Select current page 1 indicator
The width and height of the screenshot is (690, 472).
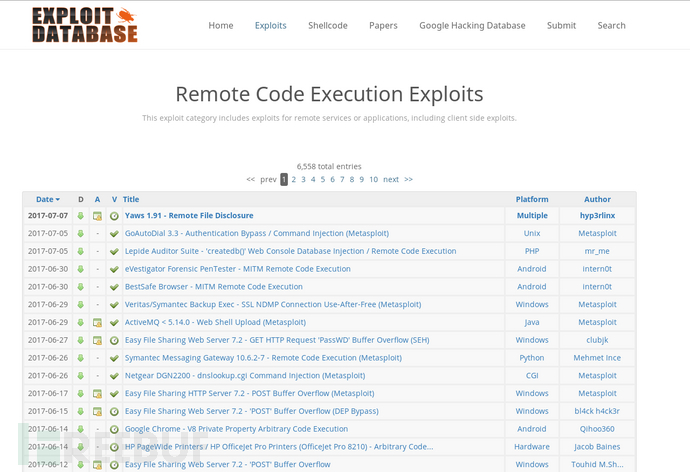284,179
